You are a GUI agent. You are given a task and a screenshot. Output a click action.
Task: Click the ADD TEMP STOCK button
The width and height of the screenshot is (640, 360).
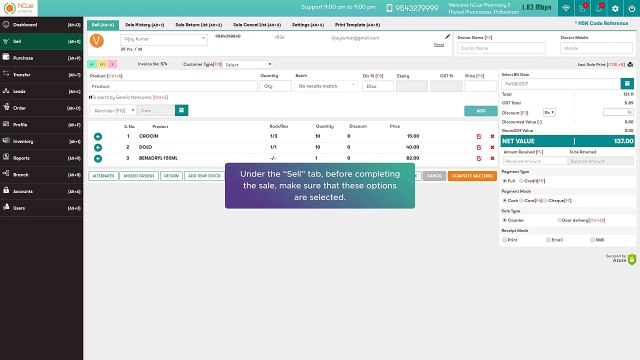(204, 176)
